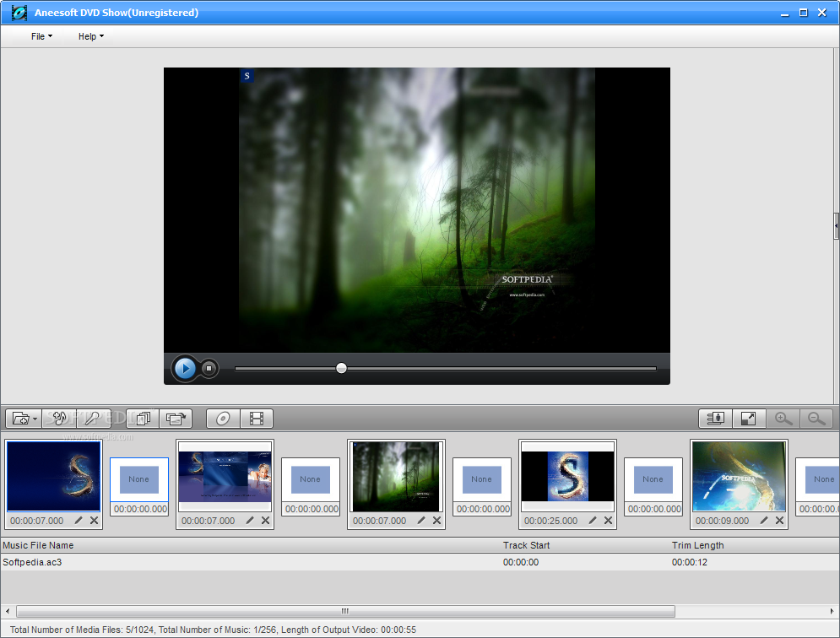Screen dimensions: 840x638
Task: Edit the 00:00:09.000 clip
Action: click(x=764, y=520)
